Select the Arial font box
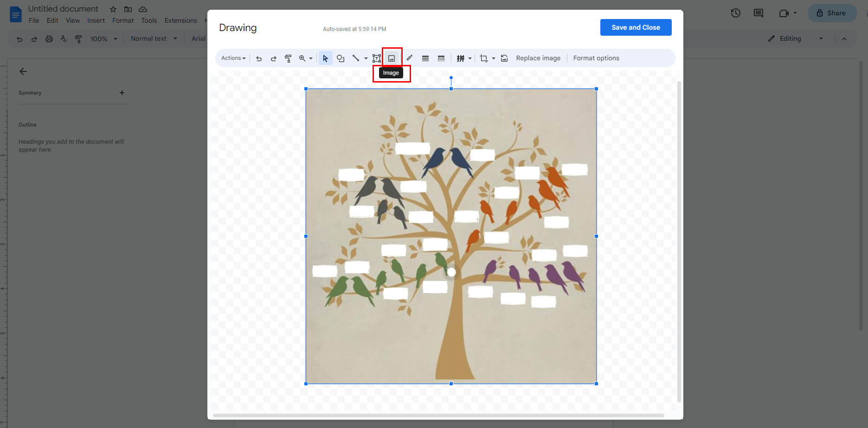The image size is (868, 428). 198,39
